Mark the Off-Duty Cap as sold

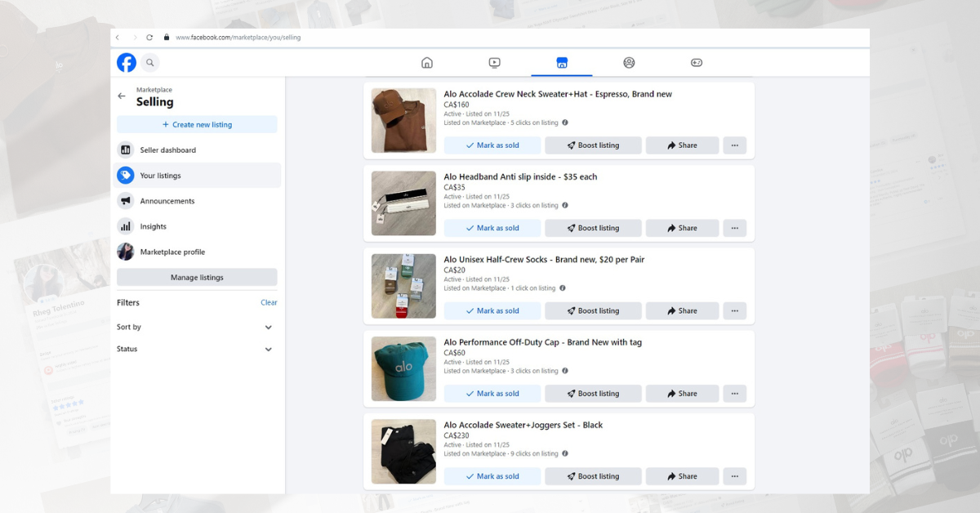coord(492,394)
